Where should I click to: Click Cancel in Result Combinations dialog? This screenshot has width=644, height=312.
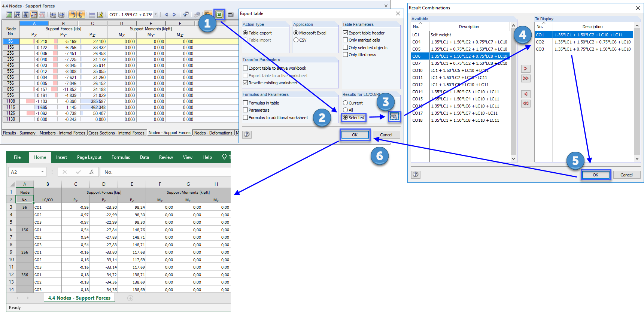tap(626, 175)
